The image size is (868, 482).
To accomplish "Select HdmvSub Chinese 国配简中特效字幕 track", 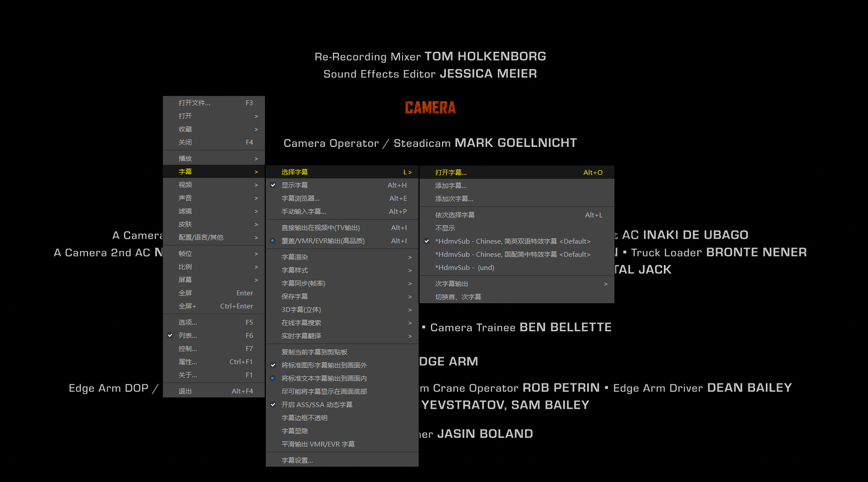I will tap(512, 255).
